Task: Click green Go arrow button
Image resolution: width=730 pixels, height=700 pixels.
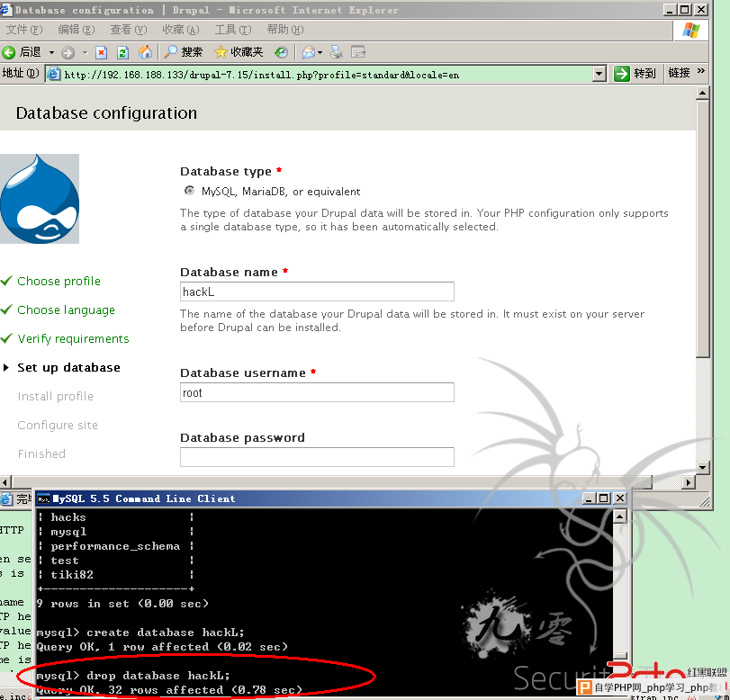Action: [621, 74]
